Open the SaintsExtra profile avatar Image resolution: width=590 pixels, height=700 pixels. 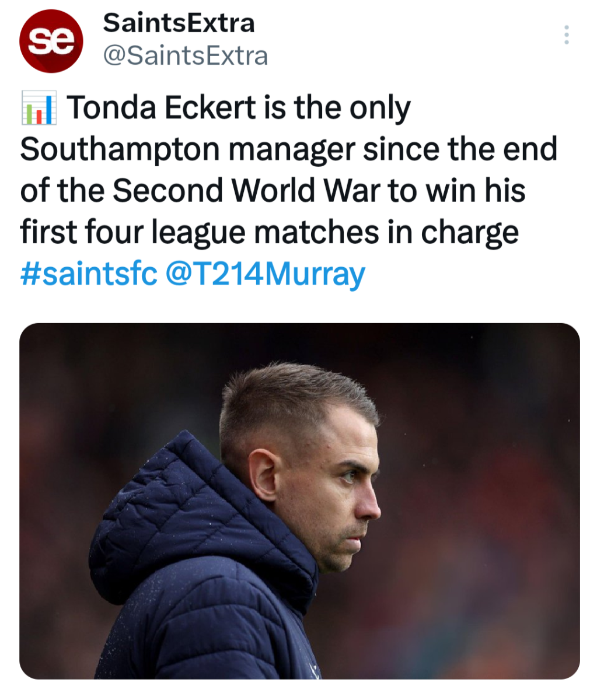(x=51, y=40)
